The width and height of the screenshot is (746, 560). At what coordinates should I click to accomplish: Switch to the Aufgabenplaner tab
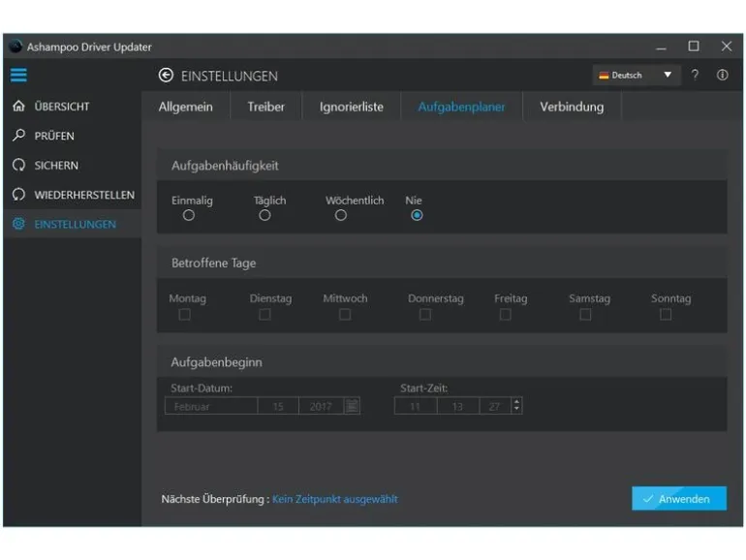pyautogui.click(x=461, y=107)
